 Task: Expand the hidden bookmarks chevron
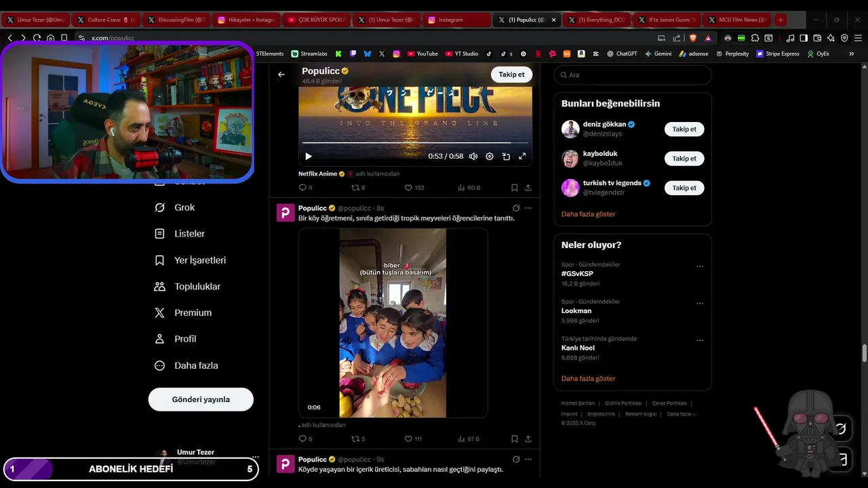pos(852,54)
